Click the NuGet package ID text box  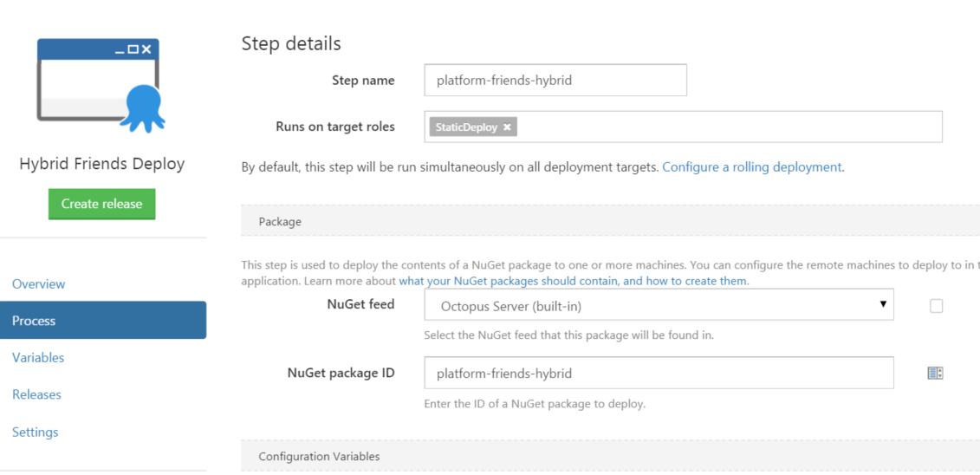click(x=659, y=374)
